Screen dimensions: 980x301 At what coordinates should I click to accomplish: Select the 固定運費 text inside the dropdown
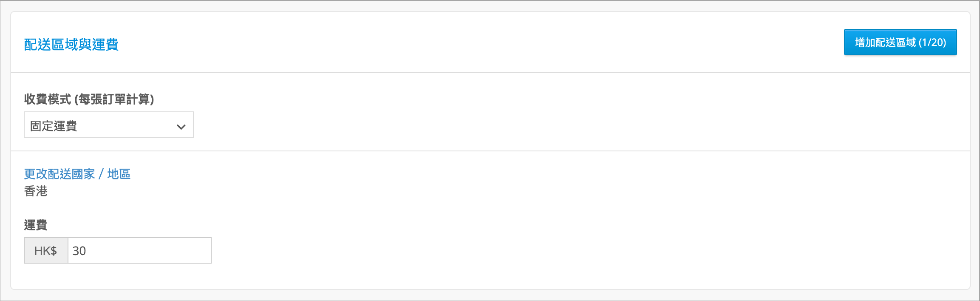pyautogui.click(x=54, y=126)
